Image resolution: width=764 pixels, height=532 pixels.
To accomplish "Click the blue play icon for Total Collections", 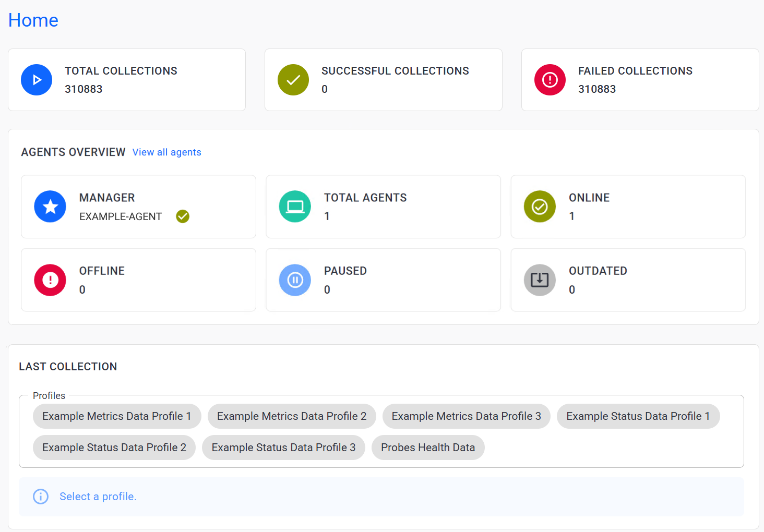I will click(37, 80).
